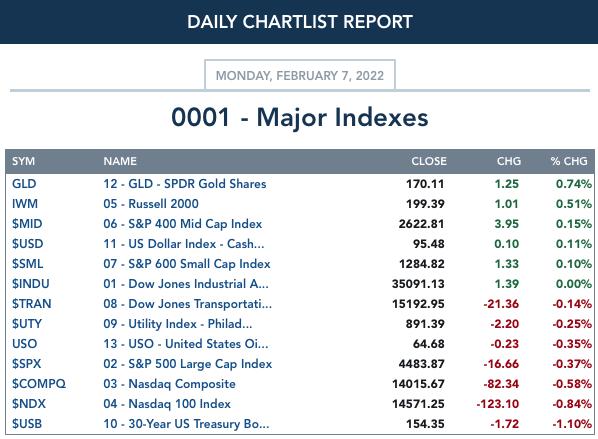Image resolution: width=598 pixels, height=439 pixels.
Task: Sort table by SYM column header
Action: pyautogui.click(x=23, y=161)
